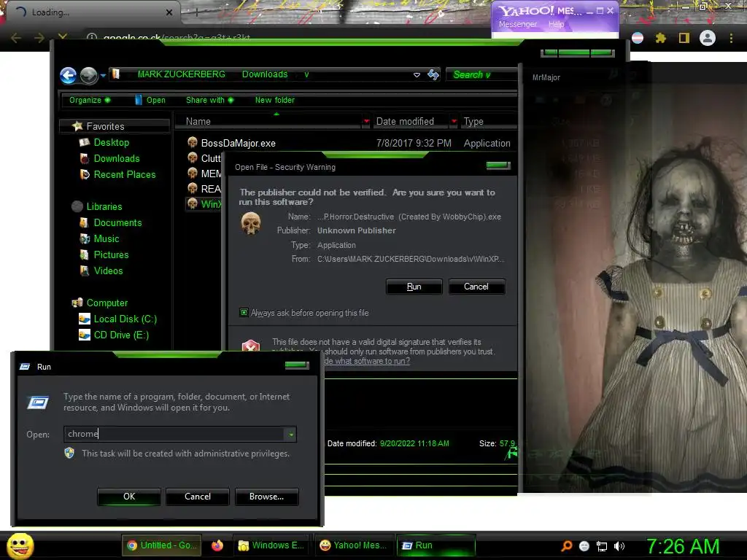
Task: Open CD Drive (E:)
Action: [121, 335]
